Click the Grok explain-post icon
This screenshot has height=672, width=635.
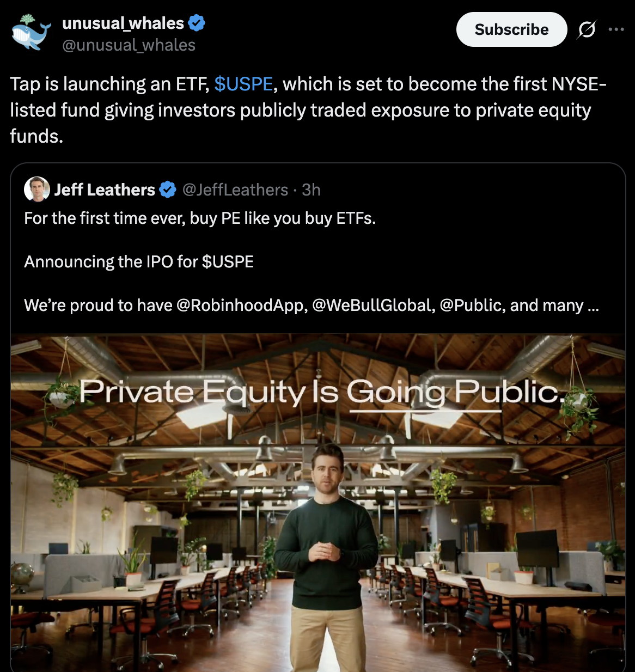click(587, 29)
